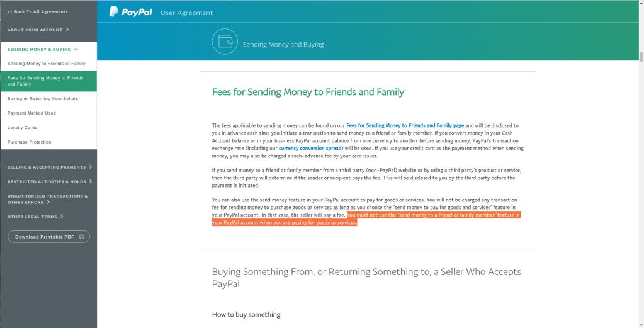The image size is (644, 328).
Task: Expand Selling & Accepting Payments section
Action: click(50, 167)
